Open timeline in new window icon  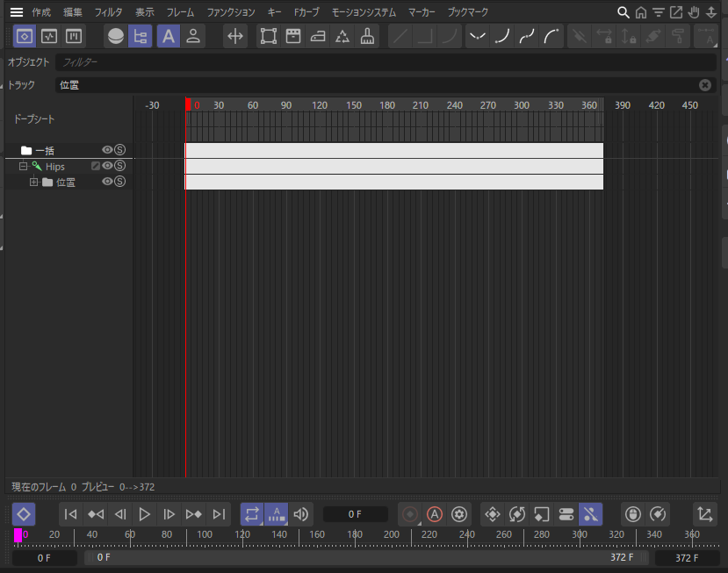coord(676,12)
